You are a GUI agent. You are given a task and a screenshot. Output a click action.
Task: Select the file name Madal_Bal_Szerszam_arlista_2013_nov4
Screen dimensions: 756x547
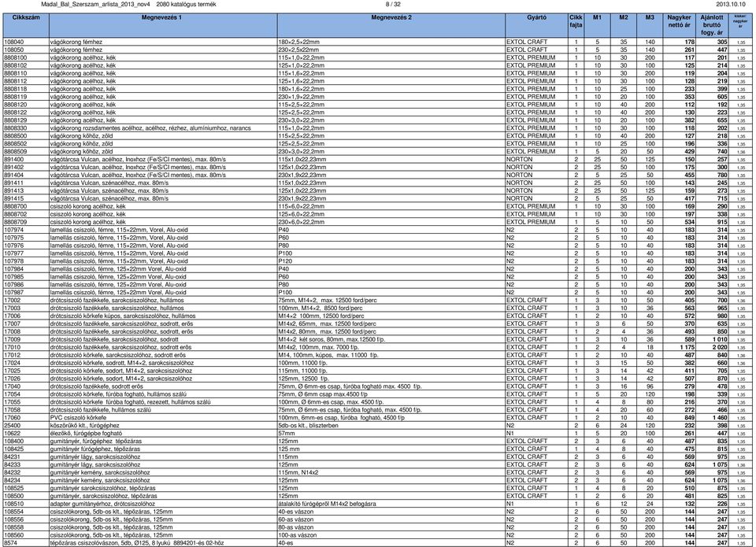tap(96, 5)
